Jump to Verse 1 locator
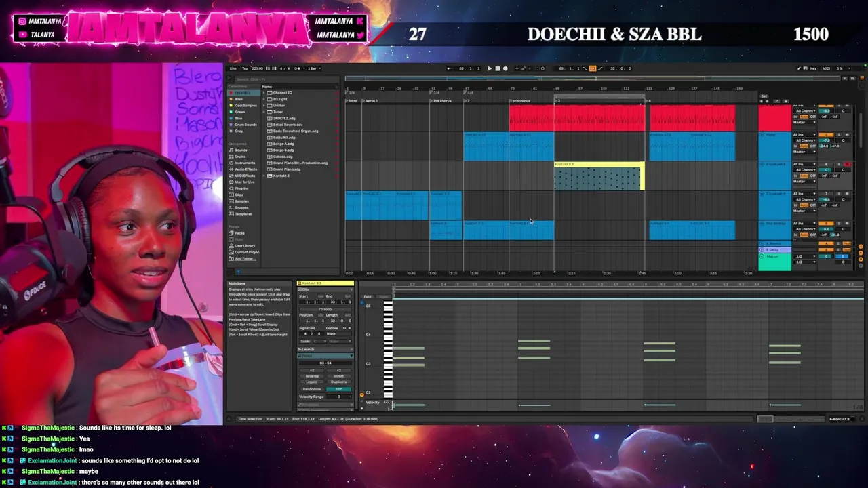This screenshot has width=868, height=488. point(372,101)
